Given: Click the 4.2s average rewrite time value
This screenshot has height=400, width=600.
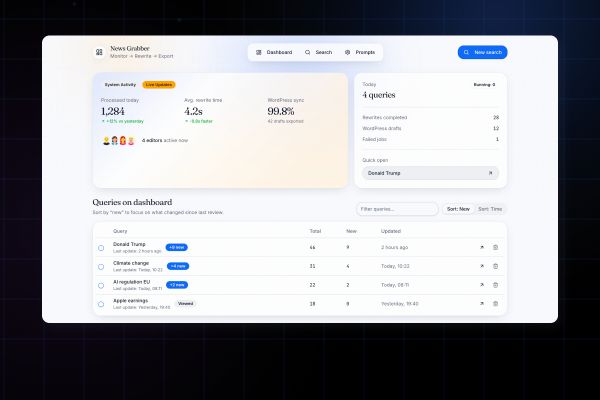Looking at the screenshot, I should [193, 111].
